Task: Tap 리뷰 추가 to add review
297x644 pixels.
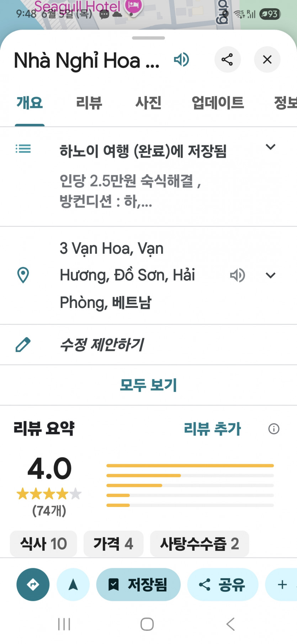Action: 212,429
